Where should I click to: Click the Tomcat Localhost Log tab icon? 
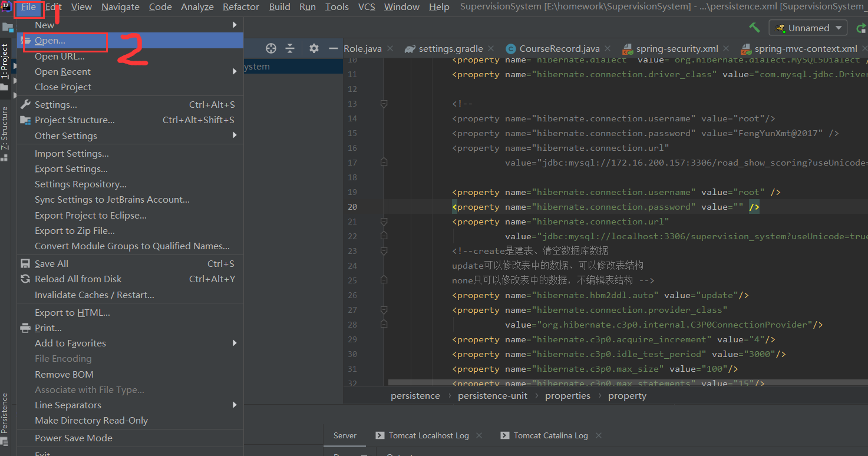380,435
